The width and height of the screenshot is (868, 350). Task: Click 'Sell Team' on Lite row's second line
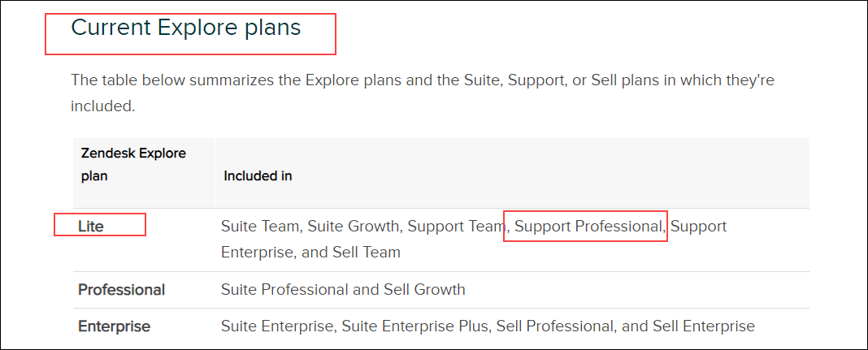[x=367, y=253]
